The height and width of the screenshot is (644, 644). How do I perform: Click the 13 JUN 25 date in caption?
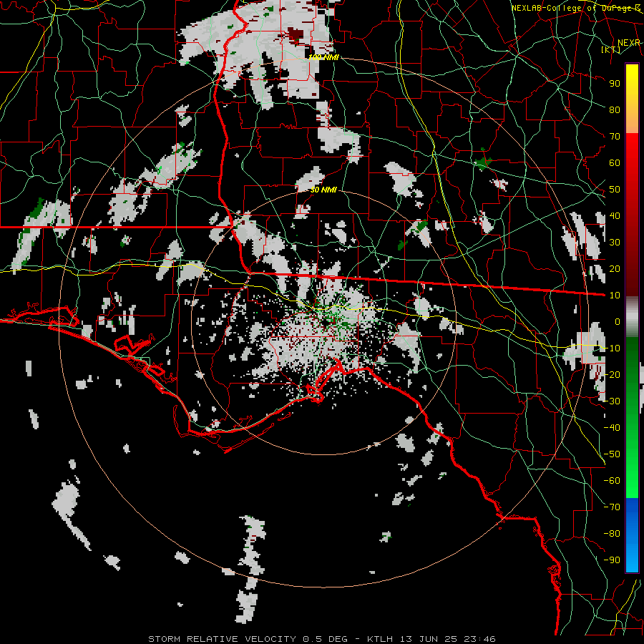coord(429,639)
